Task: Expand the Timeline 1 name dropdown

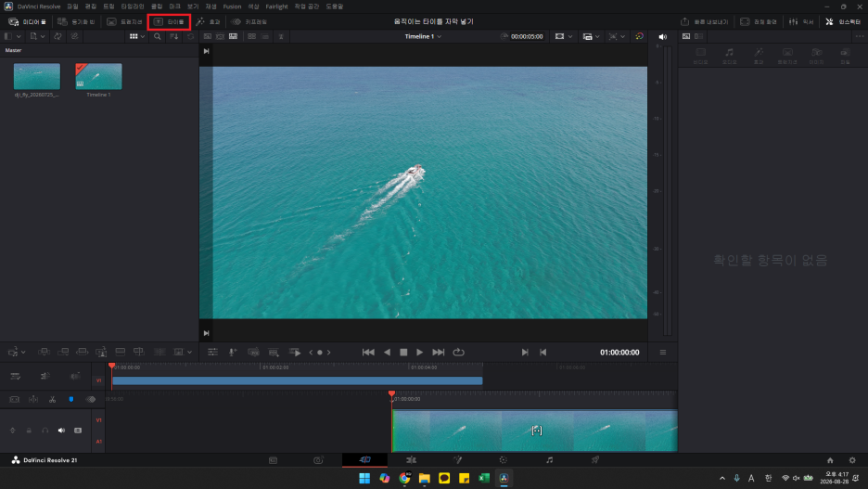Action: click(x=423, y=36)
